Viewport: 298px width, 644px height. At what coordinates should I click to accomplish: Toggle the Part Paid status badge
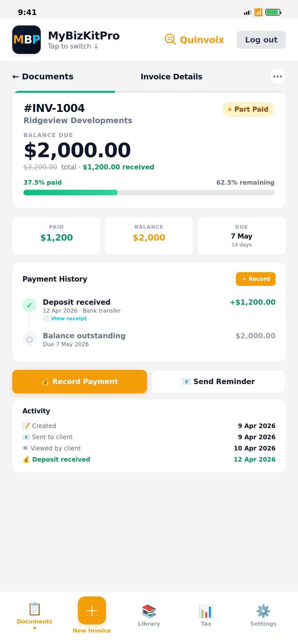coord(248,109)
